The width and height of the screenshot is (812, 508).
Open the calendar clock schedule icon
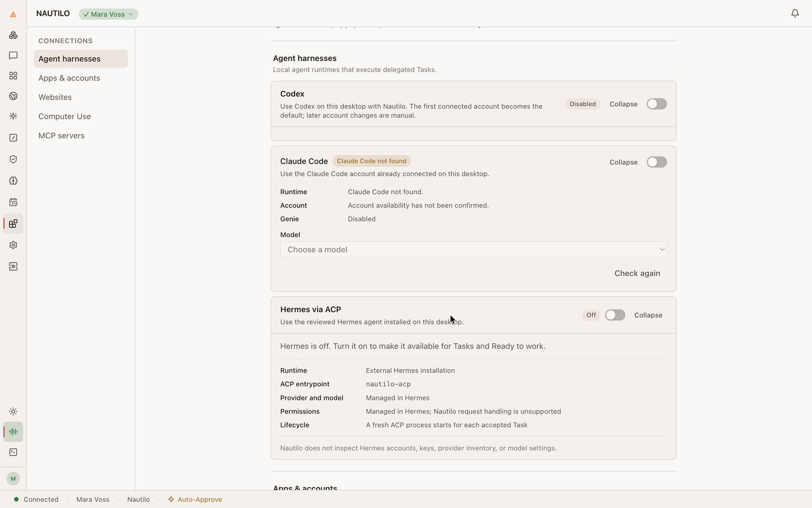coord(13,202)
